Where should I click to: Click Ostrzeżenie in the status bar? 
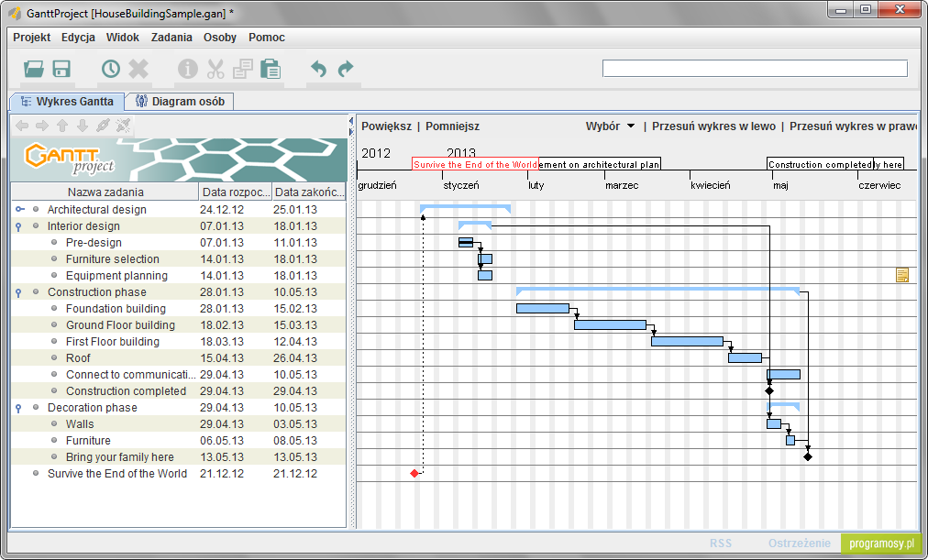point(800,543)
